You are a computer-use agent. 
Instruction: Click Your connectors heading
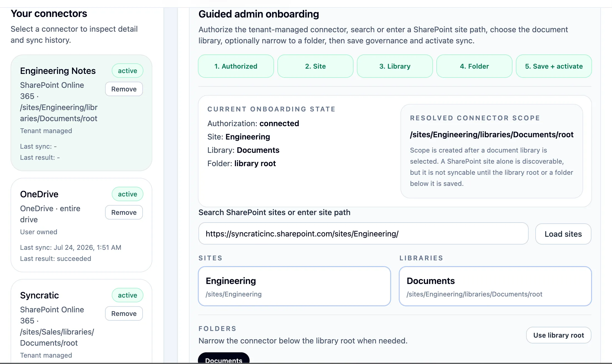pos(49,13)
